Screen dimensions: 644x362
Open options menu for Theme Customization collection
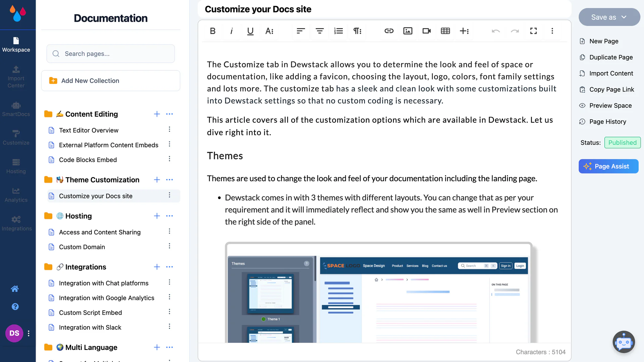(x=170, y=180)
